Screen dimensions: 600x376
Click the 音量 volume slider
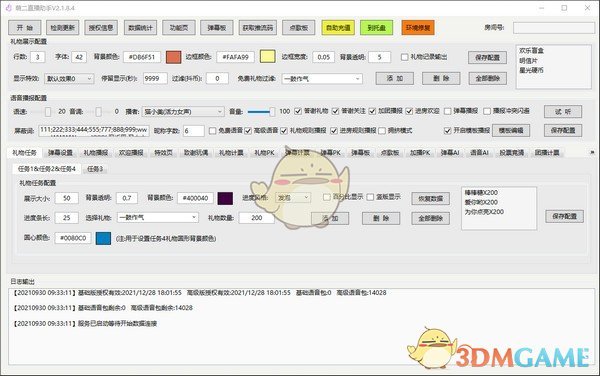point(261,111)
